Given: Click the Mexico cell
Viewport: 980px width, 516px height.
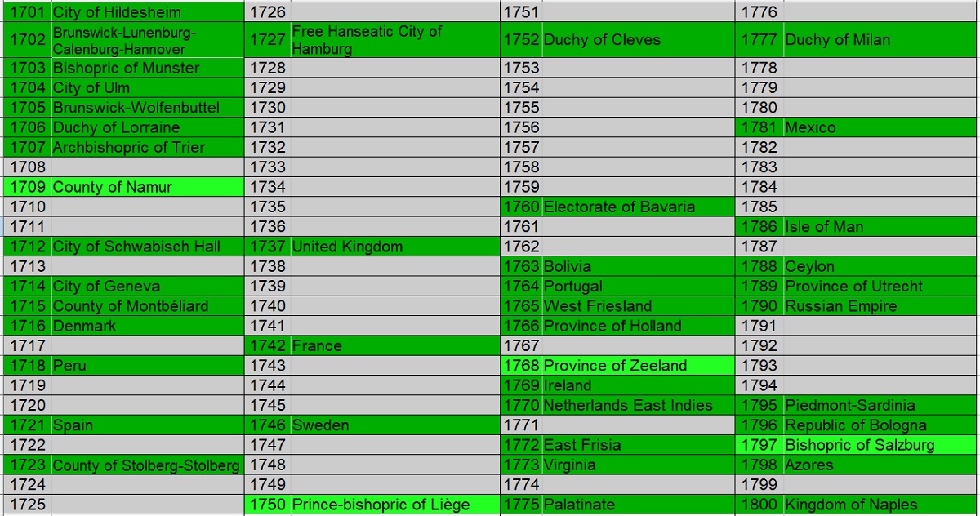Looking at the screenshot, I should 880,127.
